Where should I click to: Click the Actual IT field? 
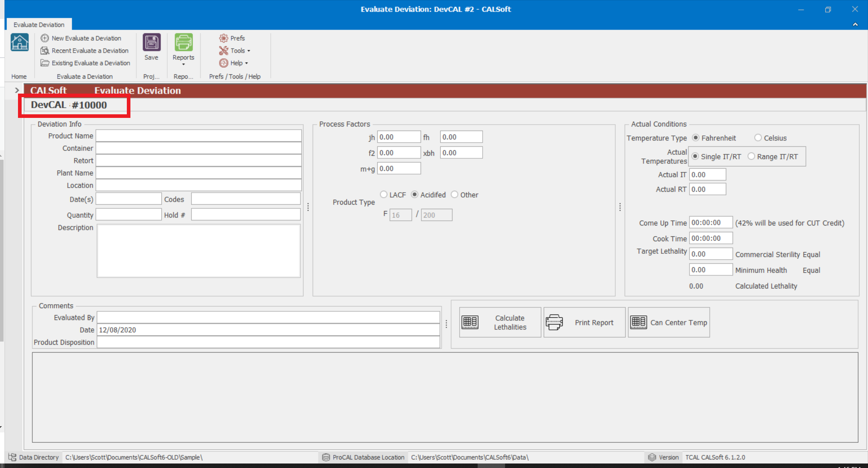(707, 175)
